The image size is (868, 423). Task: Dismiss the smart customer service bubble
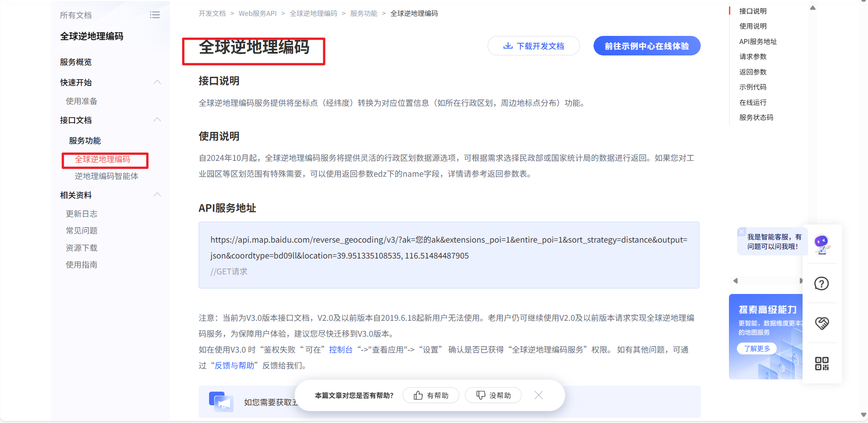pyautogui.click(x=742, y=232)
